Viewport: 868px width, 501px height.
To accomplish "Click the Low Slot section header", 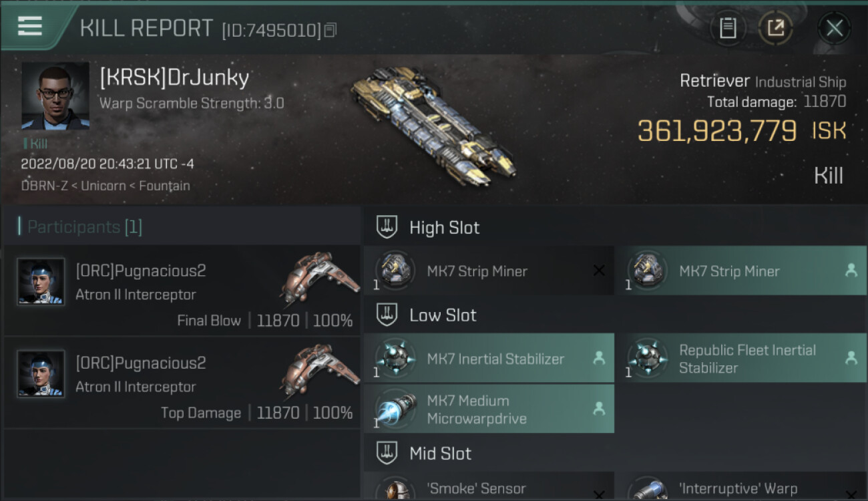I will [616, 315].
